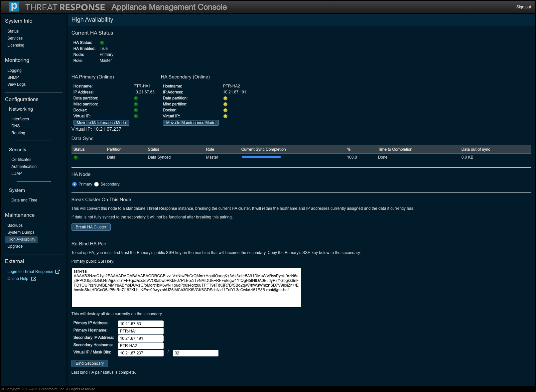
Task: Click the Mask Bits input field
Action: [196, 353]
